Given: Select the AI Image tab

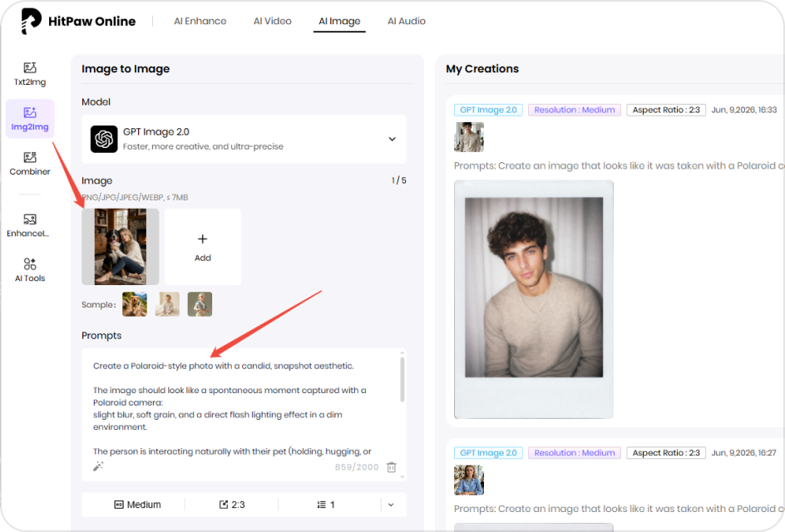Looking at the screenshot, I should [x=339, y=21].
